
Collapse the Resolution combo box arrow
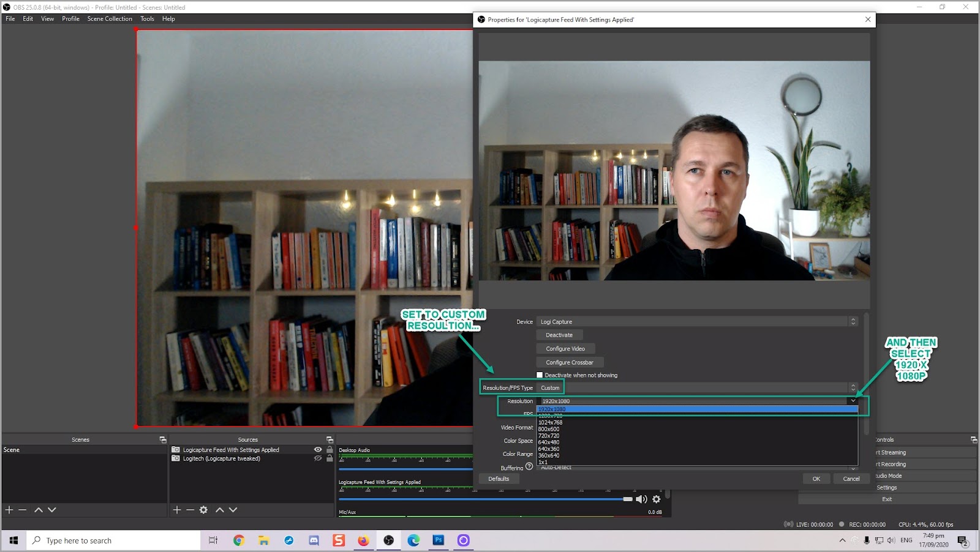pos(853,401)
